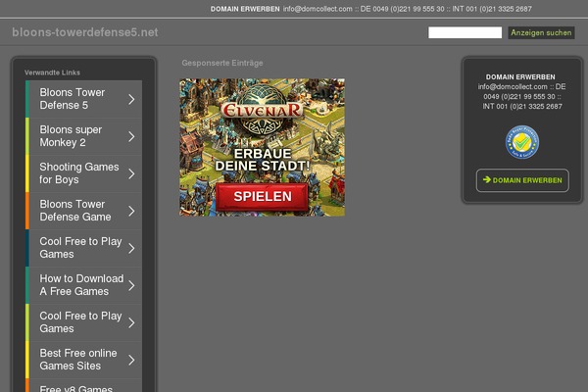The image size is (588, 392).
Task: Open the Elvenar advertisement banner
Action: click(262, 147)
